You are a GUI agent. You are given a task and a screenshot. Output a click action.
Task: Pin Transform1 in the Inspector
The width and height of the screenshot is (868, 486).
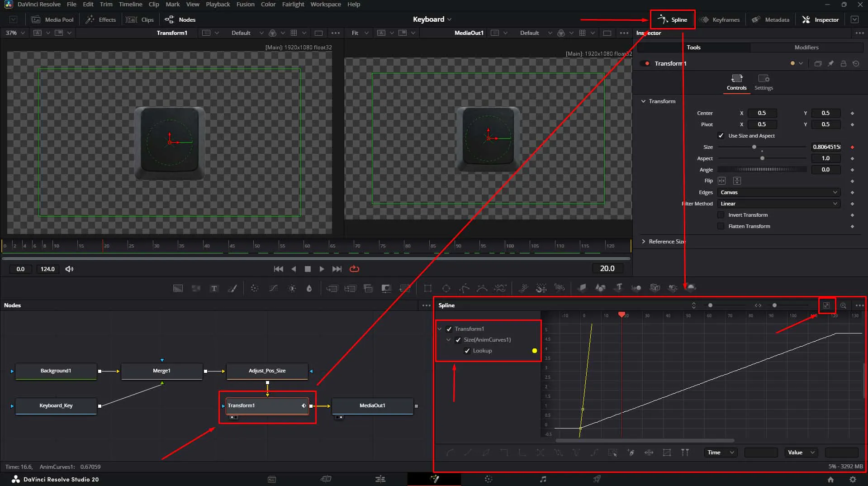pyautogui.click(x=830, y=64)
